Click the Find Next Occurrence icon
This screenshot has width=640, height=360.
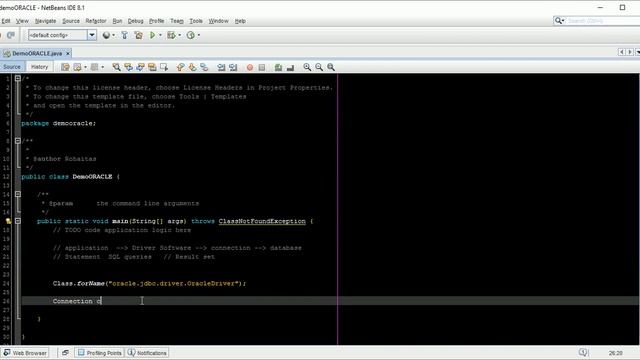[x=140, y=67]
